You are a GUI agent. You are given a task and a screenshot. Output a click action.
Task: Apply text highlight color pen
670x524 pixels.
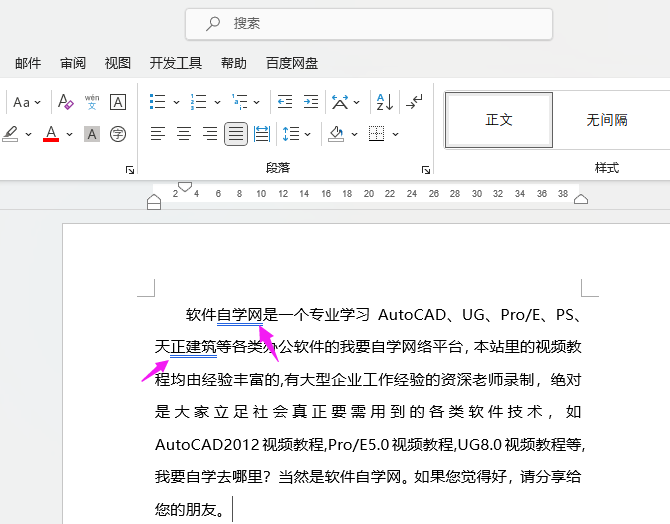11,134
